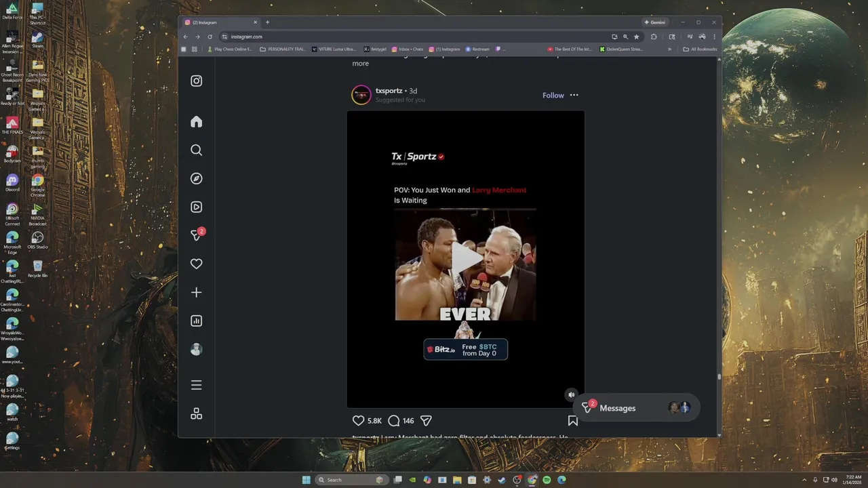The height and width of the screenshot is (488, 868).
Task: Save the txsportz post with the bookmark
Action: click(x=572, y=420)
